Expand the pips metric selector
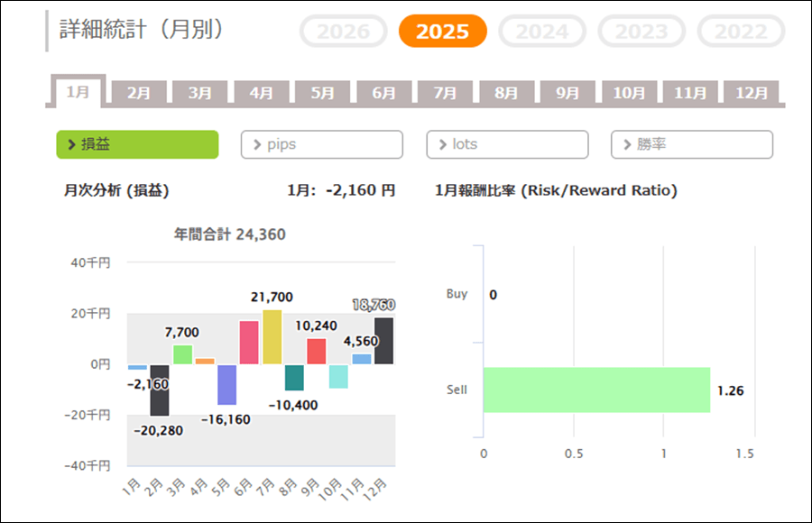The height and width of the screenshot is (523, 812). point(321,144)
